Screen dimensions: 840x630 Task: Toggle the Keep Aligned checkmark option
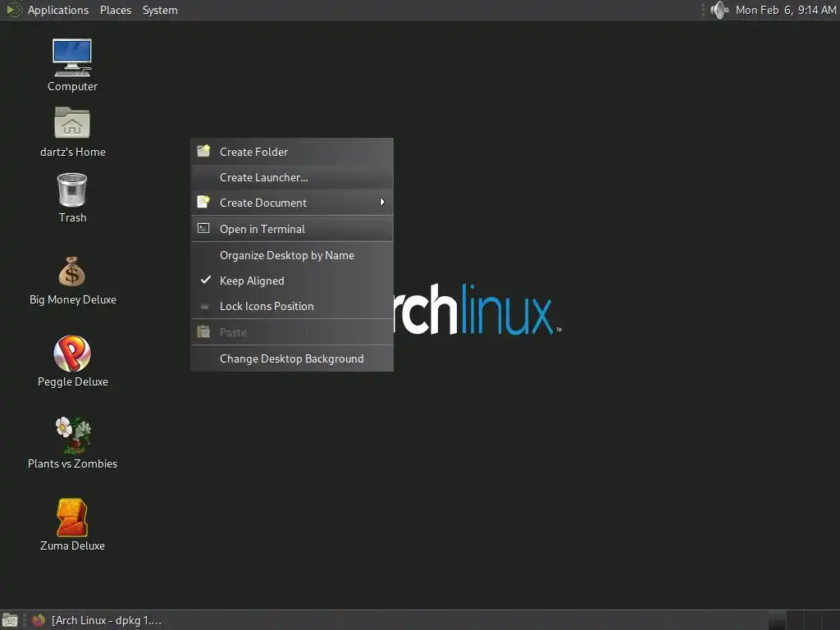tap(292, 281)
